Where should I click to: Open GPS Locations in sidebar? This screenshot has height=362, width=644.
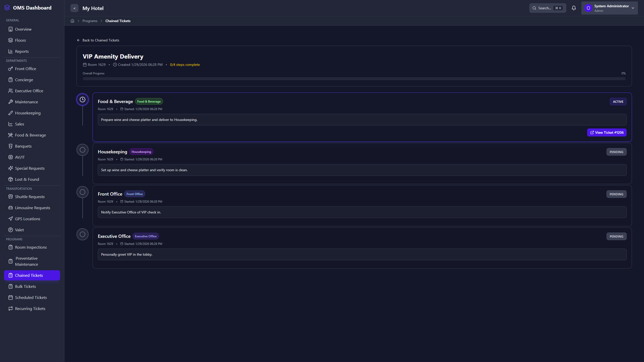coord(27,219)
